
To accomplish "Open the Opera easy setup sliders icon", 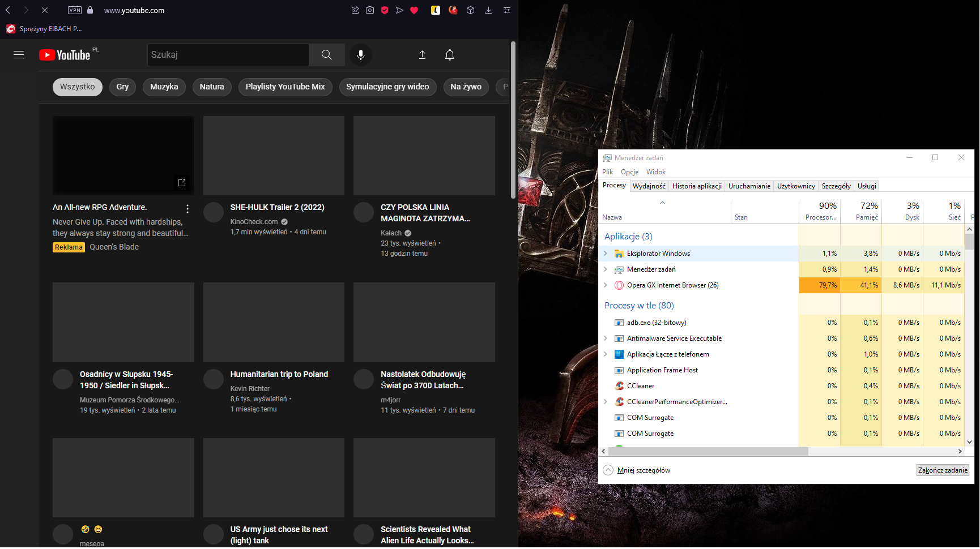I will click(507, 10).
